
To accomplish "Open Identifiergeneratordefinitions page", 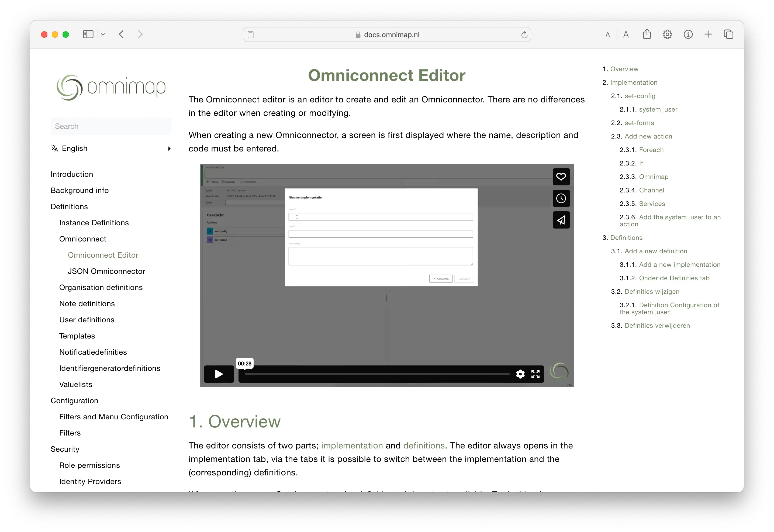I will tap(110, 368).
